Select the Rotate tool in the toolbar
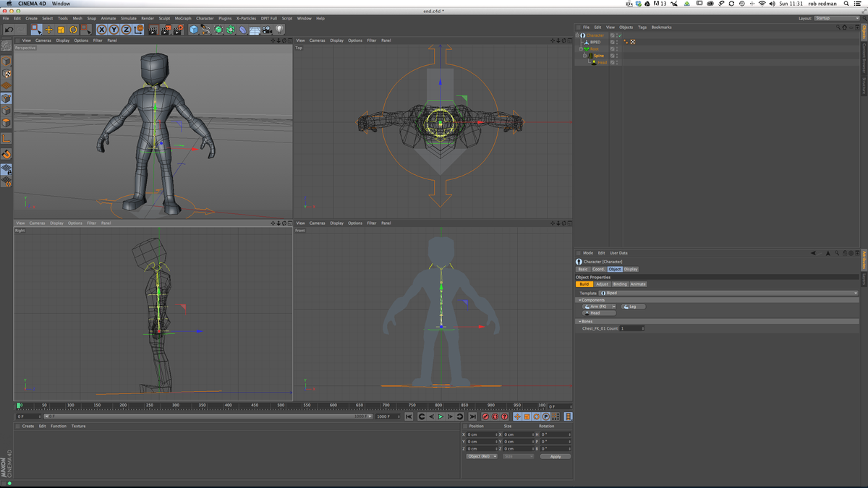 [73, 29]
